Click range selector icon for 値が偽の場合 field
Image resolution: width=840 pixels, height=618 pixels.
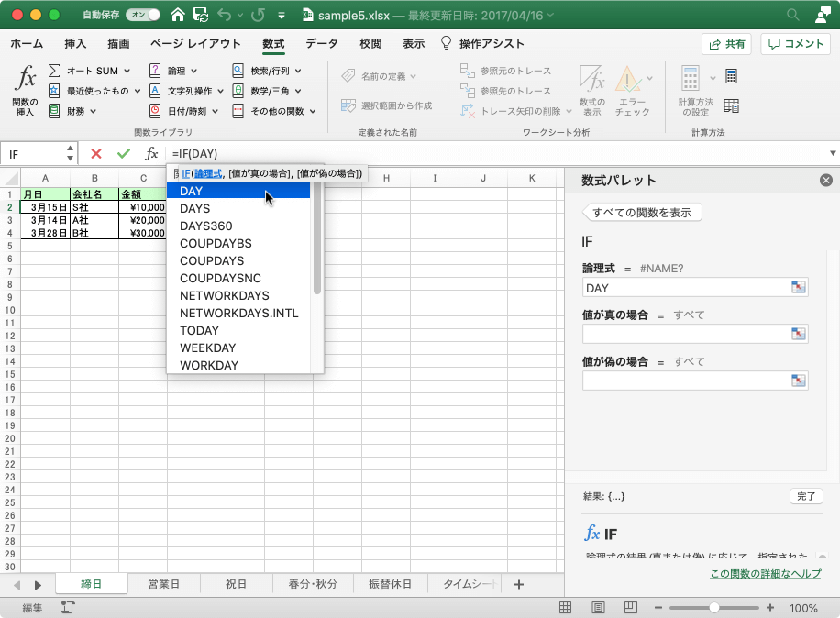798,381
